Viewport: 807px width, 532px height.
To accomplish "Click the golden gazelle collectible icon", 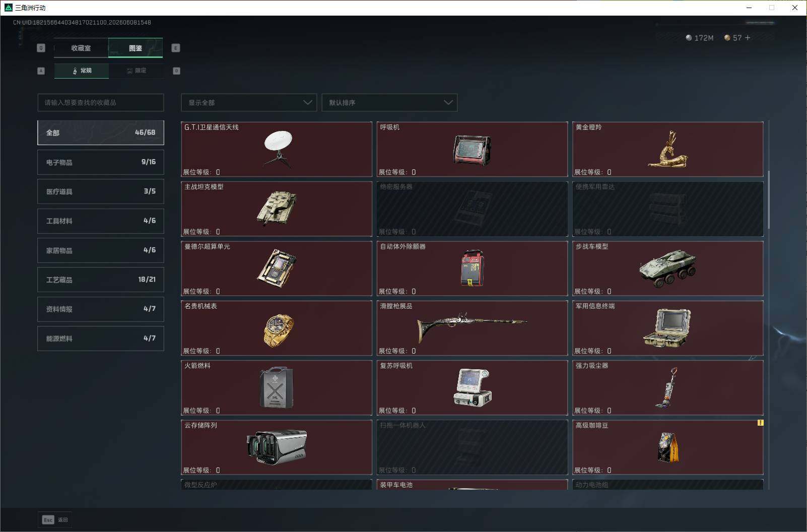I will tap(668, 150).
